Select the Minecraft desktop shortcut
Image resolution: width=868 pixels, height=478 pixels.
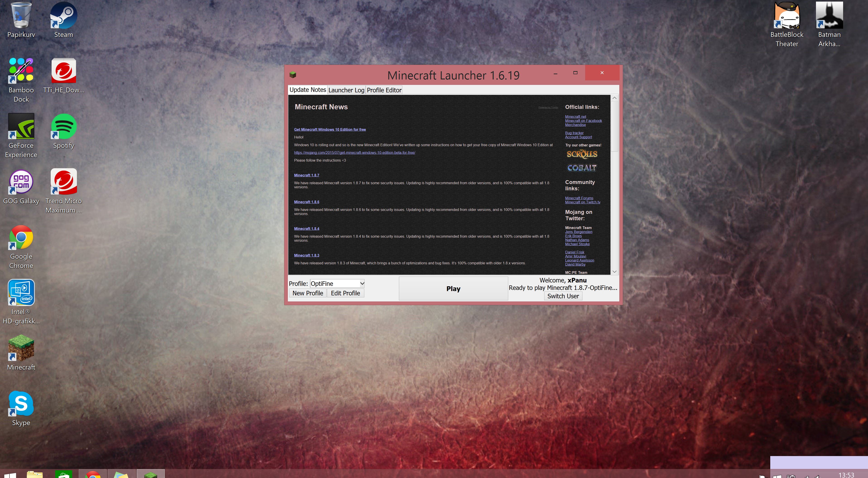(21, 353)
